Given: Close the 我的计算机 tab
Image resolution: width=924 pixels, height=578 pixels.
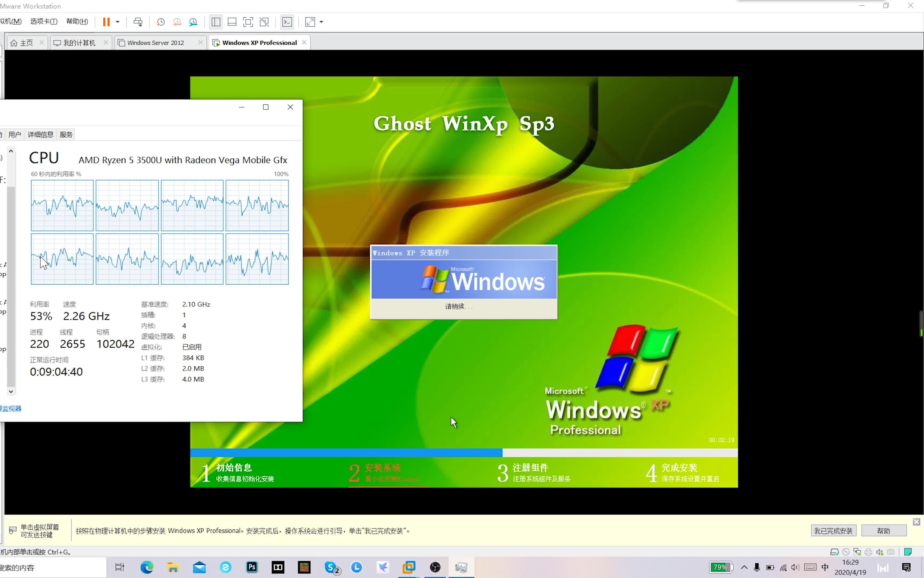Looking at the screenshot, I should tap(106, 43).
